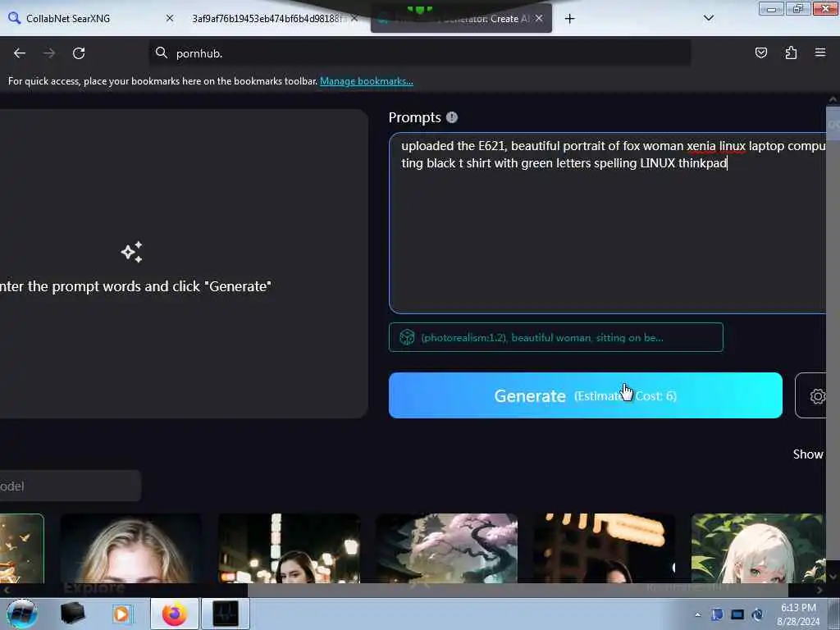Viewport: 840px width, 630px height.
Task: Click the random prompt dice icon
Action: 407,337
